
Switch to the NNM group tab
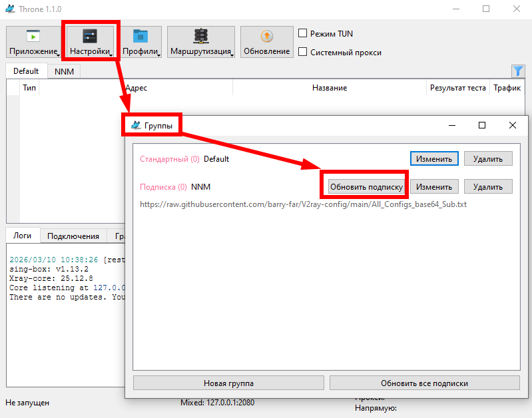click(x=64, y=72)
